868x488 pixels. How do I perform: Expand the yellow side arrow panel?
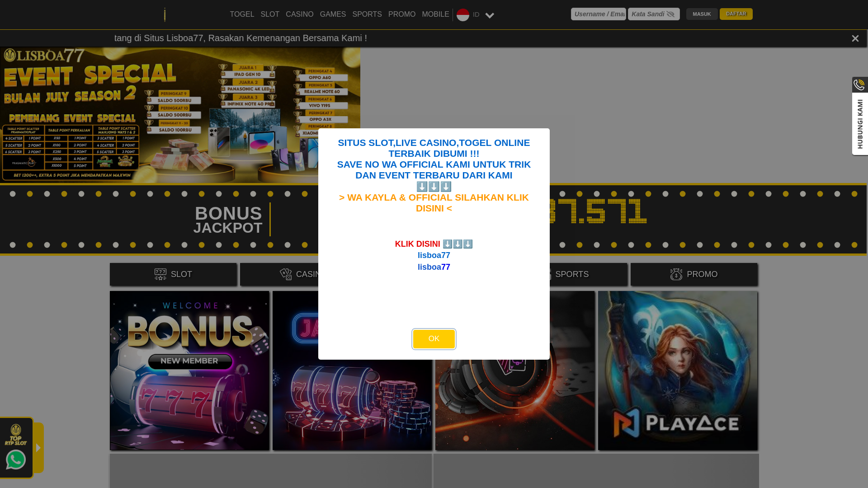point(38,448)
